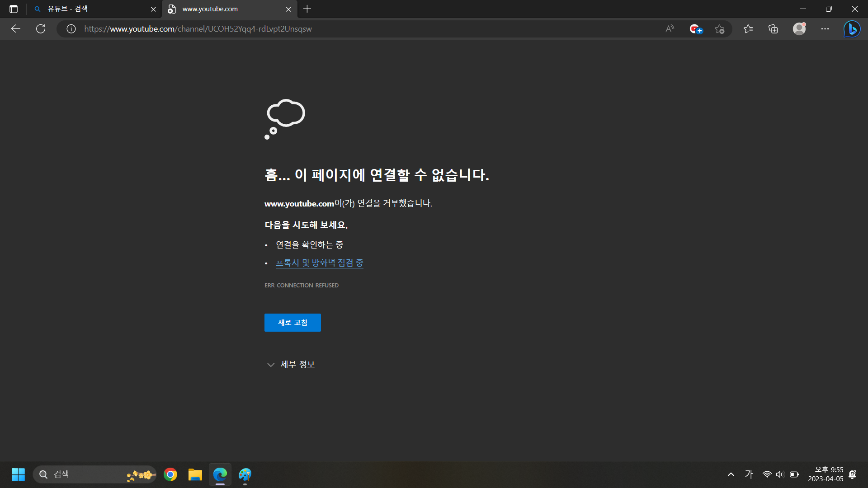The image size is (868, 488).
Task: Reload the page with refresh icon
Action: [x=41, y=29]
